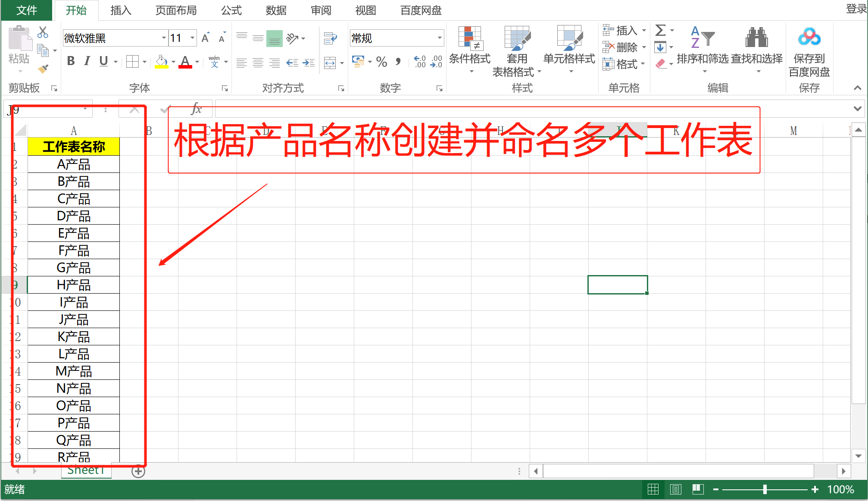Toggle Bold formatting
The width and height of the screenshot is (868, 501).
point(71,61)
